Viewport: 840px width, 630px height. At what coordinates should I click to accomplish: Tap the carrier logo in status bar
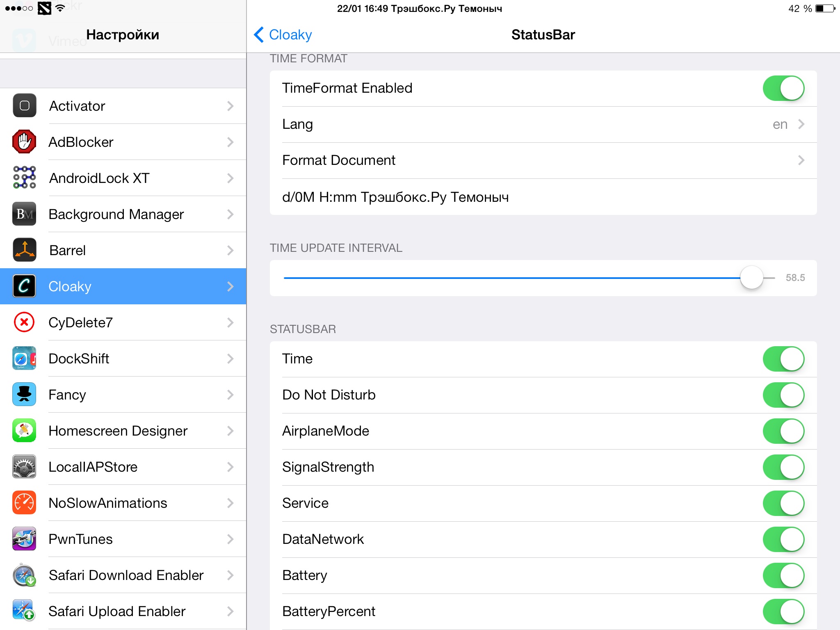tap(44, 8)
